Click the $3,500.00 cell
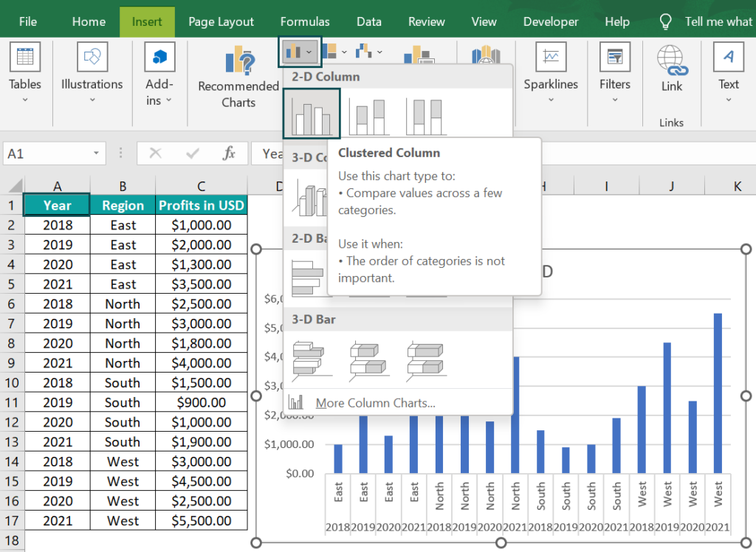756x552 pixels. (201, 284)
